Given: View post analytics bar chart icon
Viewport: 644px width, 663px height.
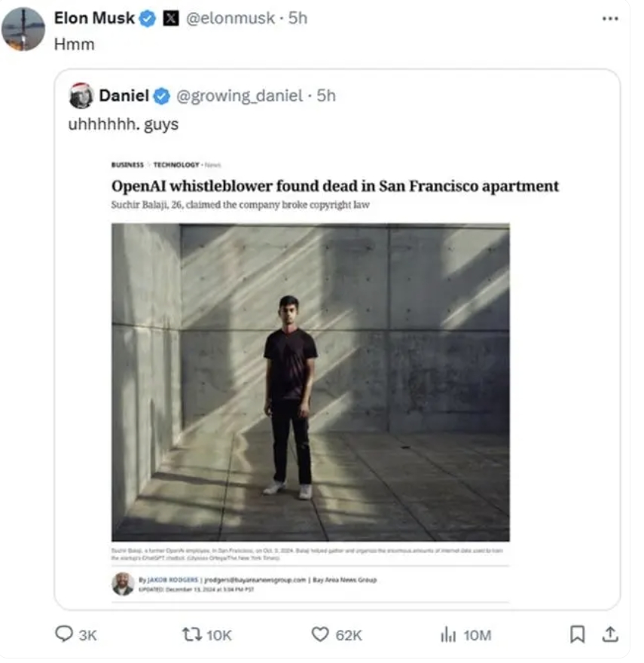Looking at the screenshot, I should coord(448,634).
